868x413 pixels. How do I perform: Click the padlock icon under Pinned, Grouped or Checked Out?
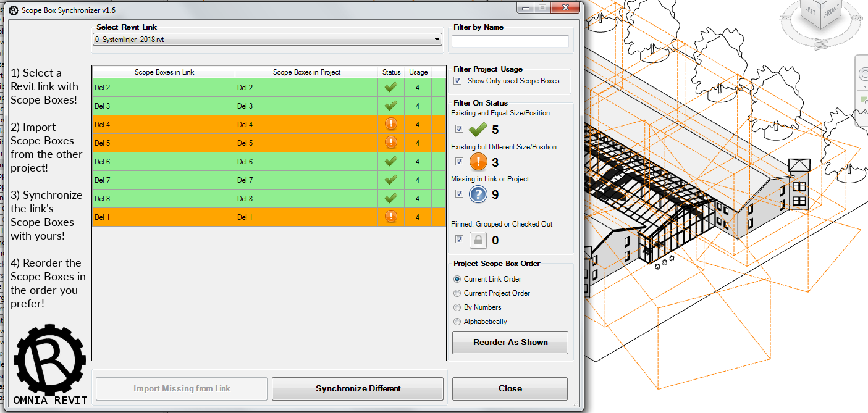click(x=478, y=240)
